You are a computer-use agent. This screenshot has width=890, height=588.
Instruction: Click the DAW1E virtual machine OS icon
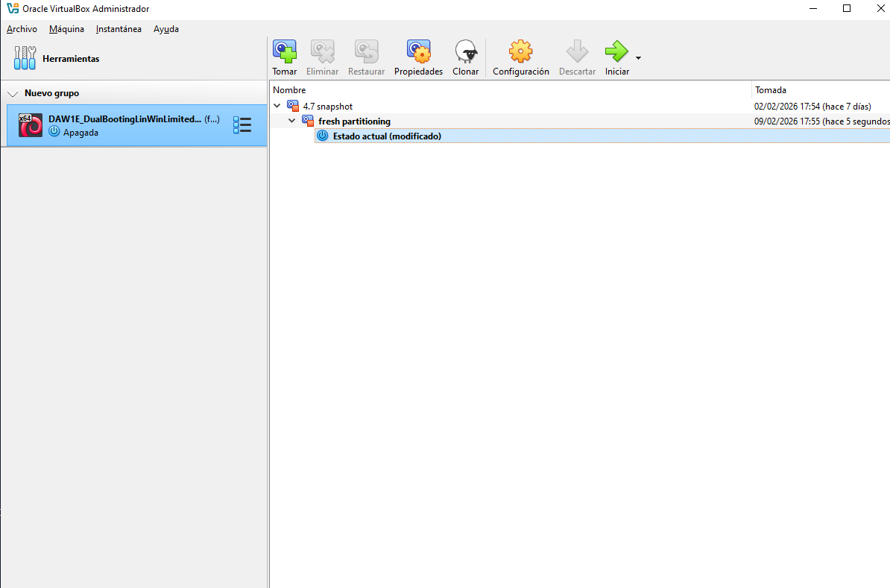(x=30, y=125)
